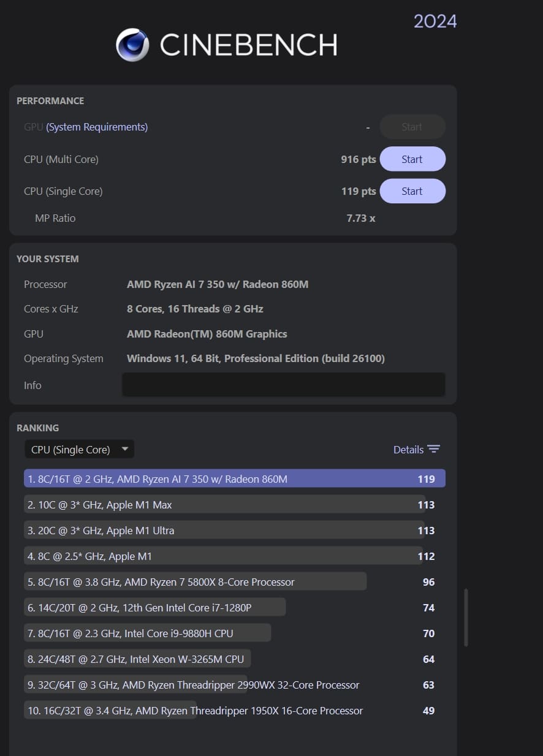Click the Threadripper 2990WX ranking entry
Viewport: 543px width, 756px height.
[194, 685]
